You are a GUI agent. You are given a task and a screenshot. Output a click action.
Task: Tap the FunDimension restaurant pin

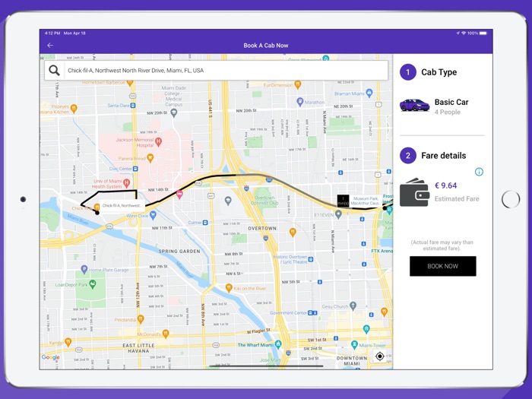coord(298,84)
